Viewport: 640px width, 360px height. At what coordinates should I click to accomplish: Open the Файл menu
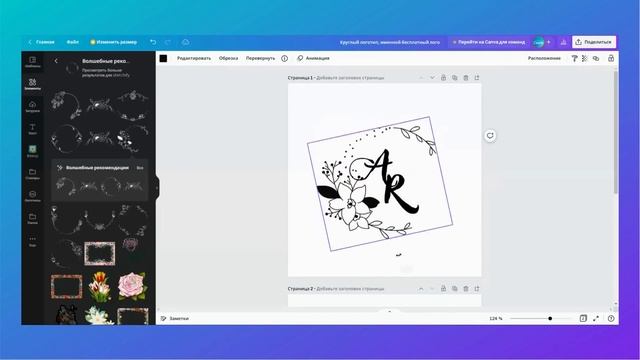tap(73, 42)
